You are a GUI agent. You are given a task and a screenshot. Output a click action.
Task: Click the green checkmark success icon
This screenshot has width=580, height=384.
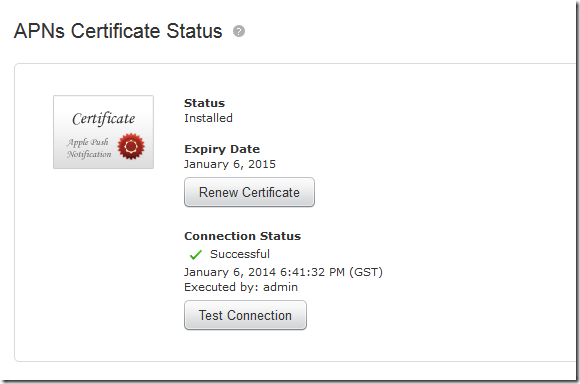coord(195,255)
